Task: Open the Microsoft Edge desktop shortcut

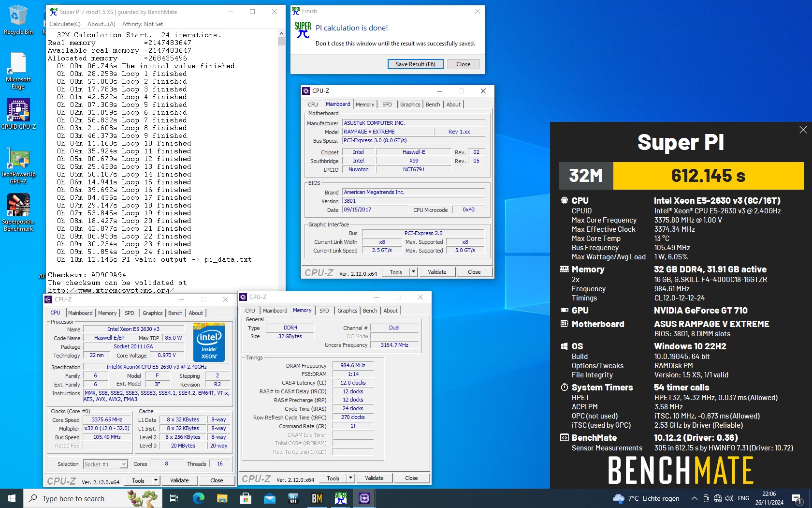Action: [18, 71]
